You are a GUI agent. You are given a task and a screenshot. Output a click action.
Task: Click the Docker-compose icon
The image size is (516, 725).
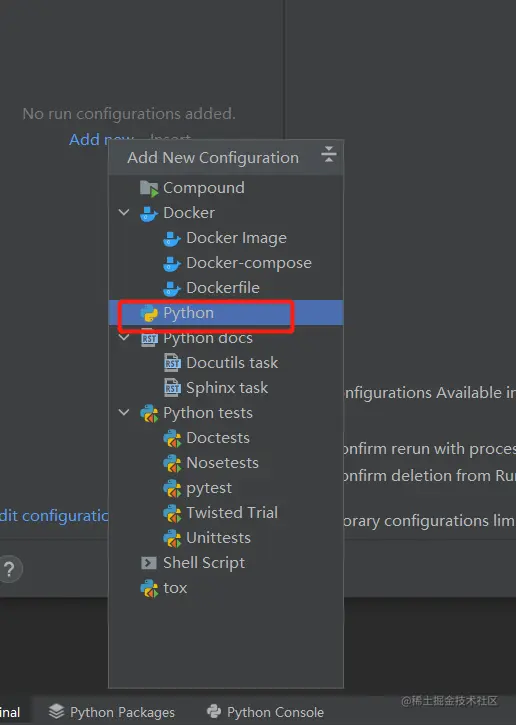click(x=172, y=264)
